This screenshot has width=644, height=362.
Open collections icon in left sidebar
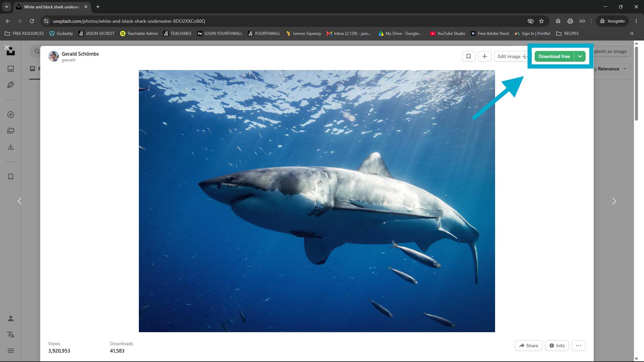pos(11,131)
